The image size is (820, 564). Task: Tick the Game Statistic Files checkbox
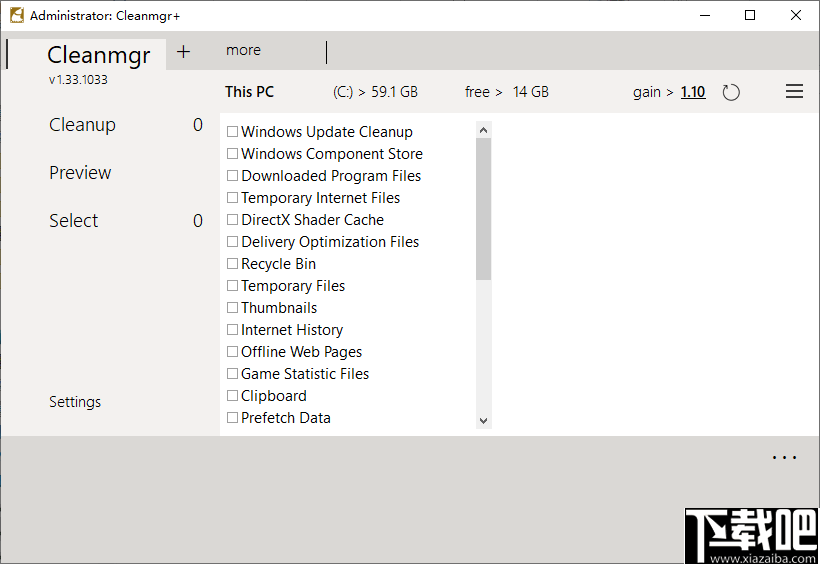point(232,373)
